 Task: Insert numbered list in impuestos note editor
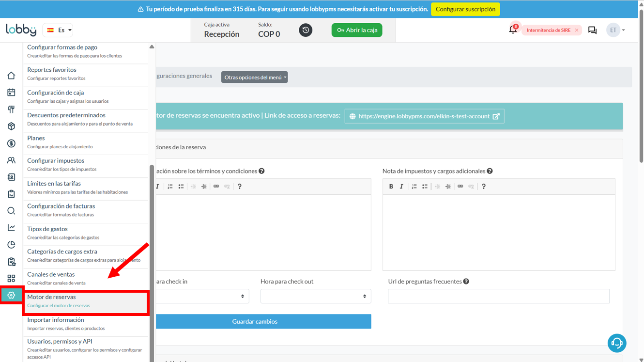coord(414,187)
